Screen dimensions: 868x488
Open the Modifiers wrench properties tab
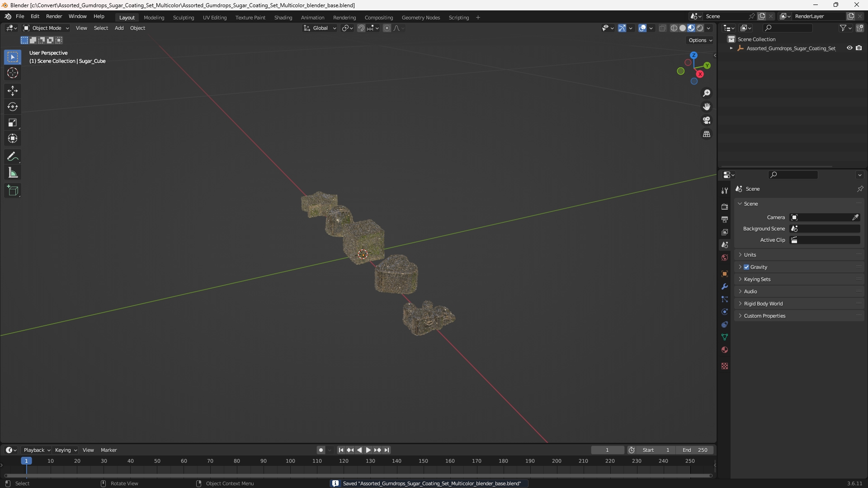pyautogui.click(x=725, y=286)
